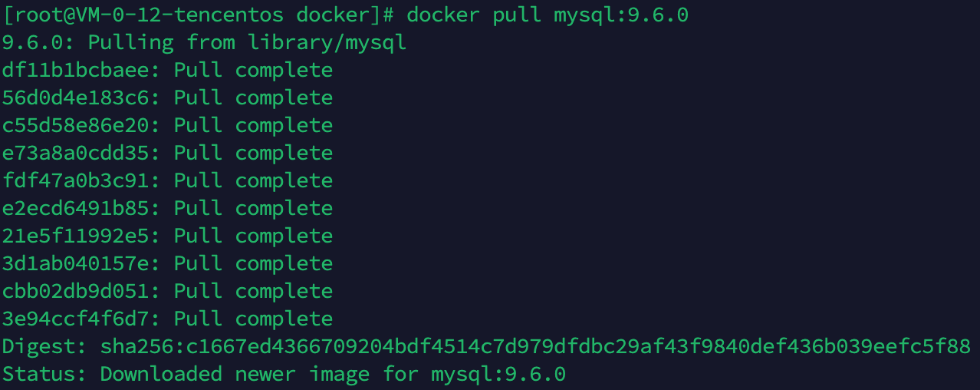Click layer ID df11b1bcbaee
980x390 pixels.
click(77, 70)
